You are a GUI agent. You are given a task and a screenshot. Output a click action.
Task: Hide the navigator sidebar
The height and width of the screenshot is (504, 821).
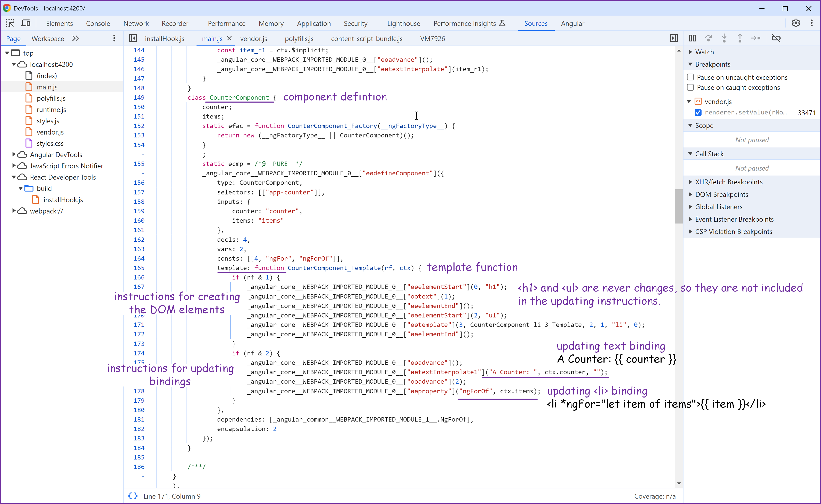[x=133, y=38]
